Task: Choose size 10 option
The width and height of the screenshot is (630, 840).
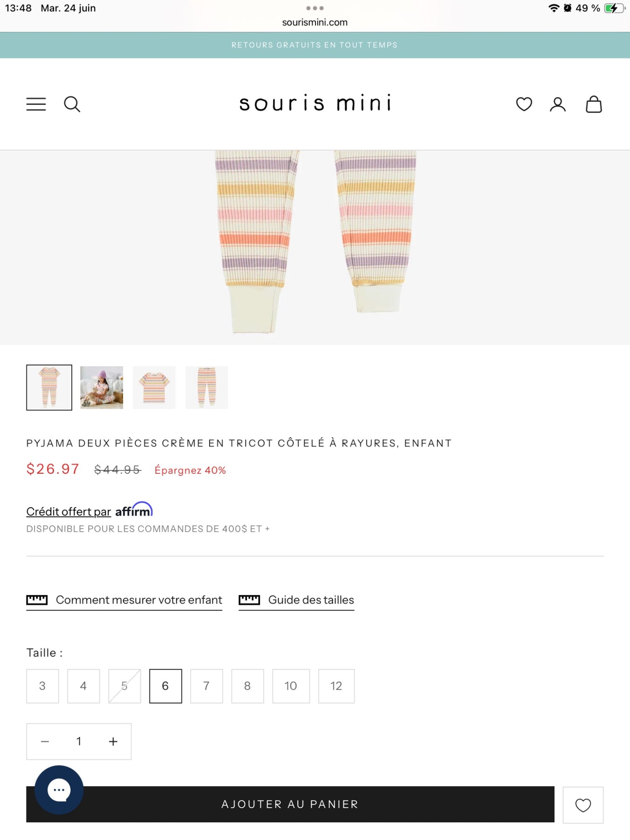Action: [291, 686]
